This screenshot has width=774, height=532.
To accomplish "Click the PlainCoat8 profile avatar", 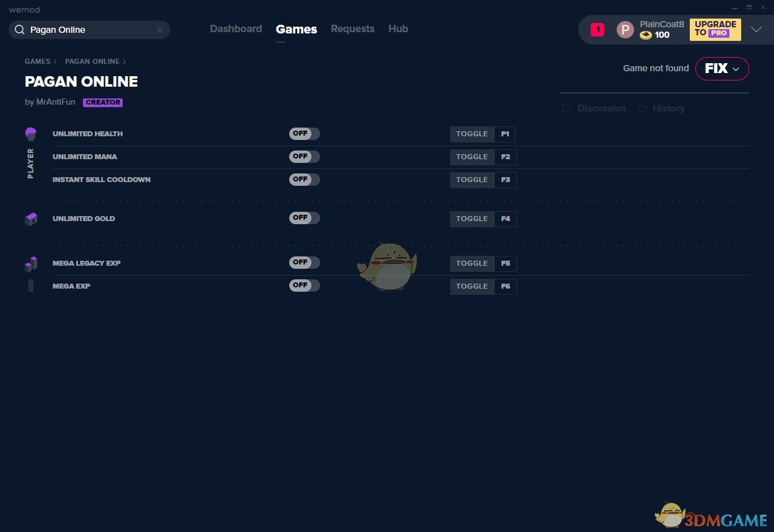I will [625, 30].
